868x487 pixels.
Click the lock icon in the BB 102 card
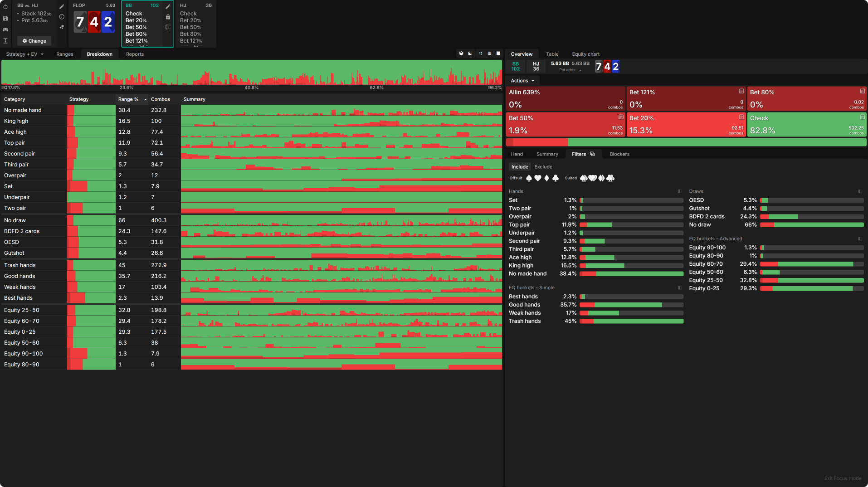(168, 17)
